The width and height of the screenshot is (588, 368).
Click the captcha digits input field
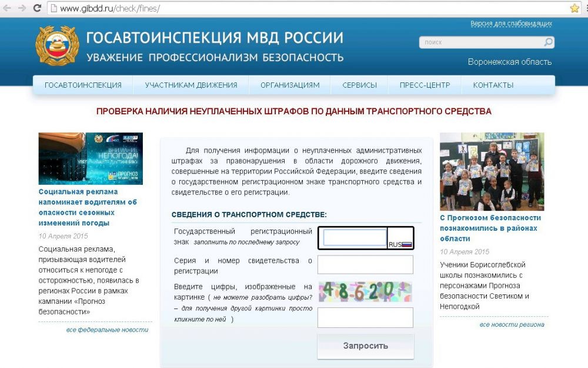point(365,317)
